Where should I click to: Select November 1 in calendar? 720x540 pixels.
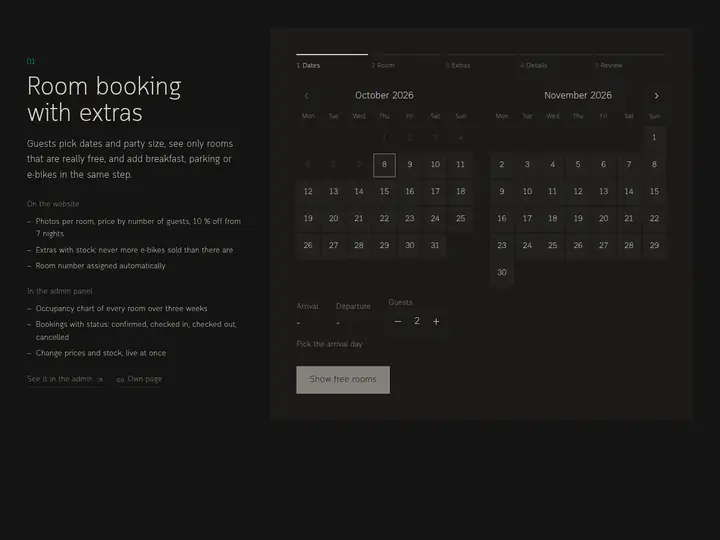click(x=654, y=138)
